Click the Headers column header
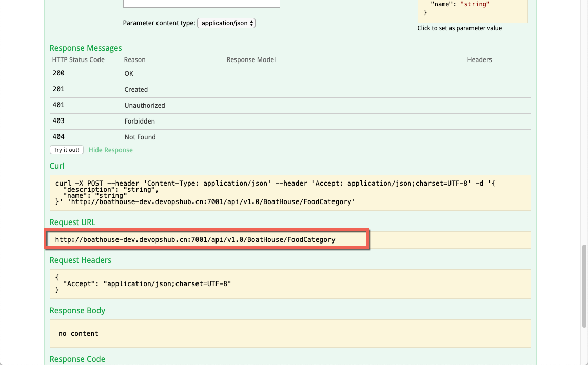This screenshot has height=365, width=588. coord(479,60)
